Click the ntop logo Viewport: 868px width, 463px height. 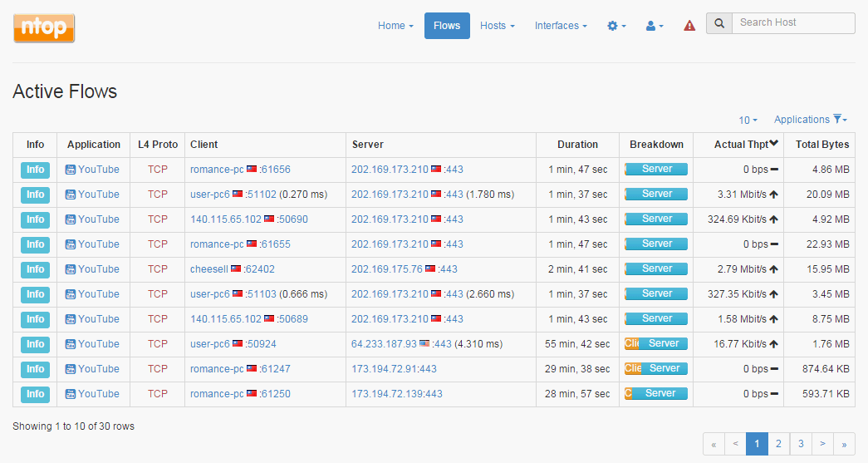(x=44, y=27)
